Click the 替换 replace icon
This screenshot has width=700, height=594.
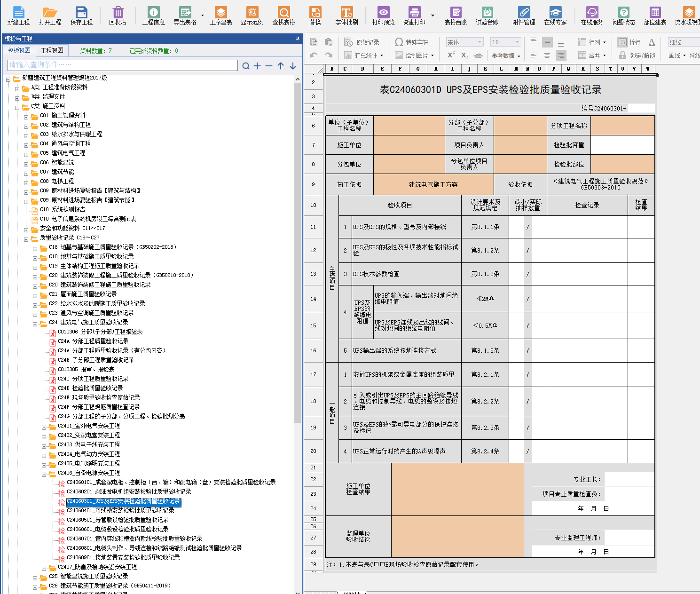point(315,16)
